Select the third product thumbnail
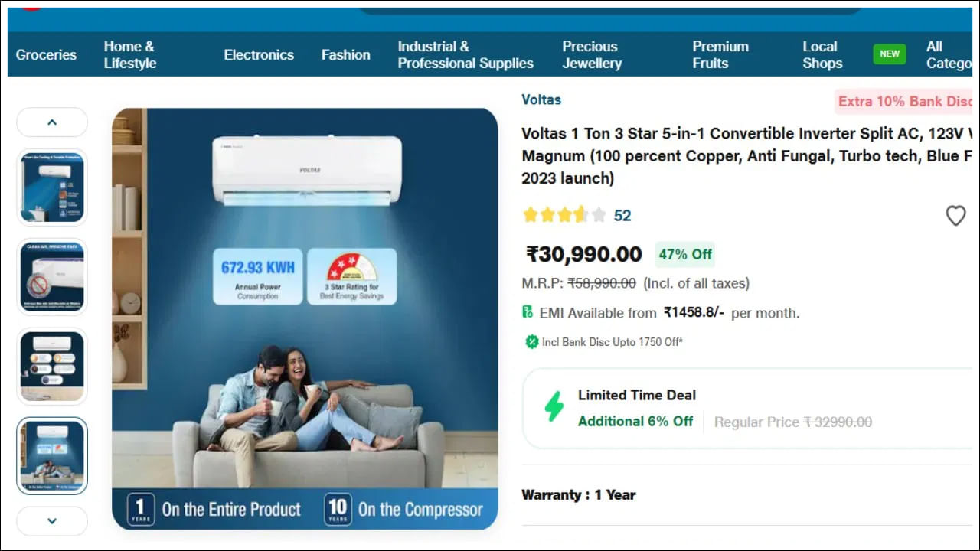 (x=52, y=367)
